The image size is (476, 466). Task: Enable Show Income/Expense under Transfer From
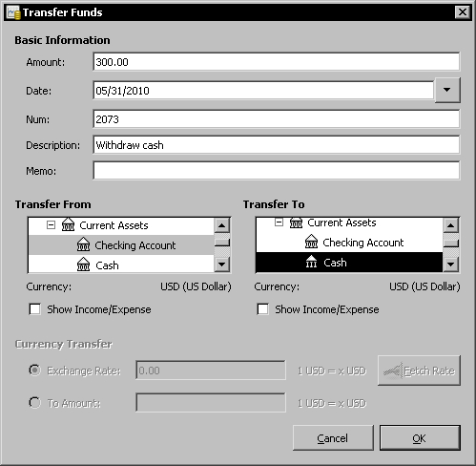(34, 309)
